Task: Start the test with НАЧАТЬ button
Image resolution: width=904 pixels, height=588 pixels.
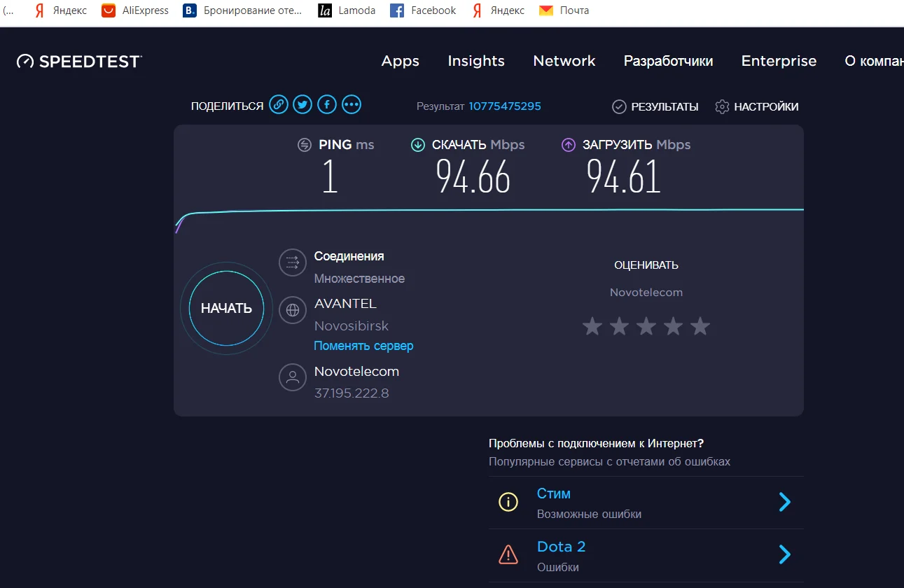Action: point(226,309)
